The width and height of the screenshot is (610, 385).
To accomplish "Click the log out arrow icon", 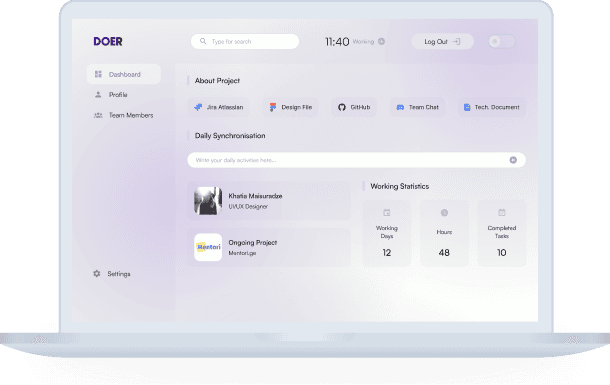I will (456, 42).
